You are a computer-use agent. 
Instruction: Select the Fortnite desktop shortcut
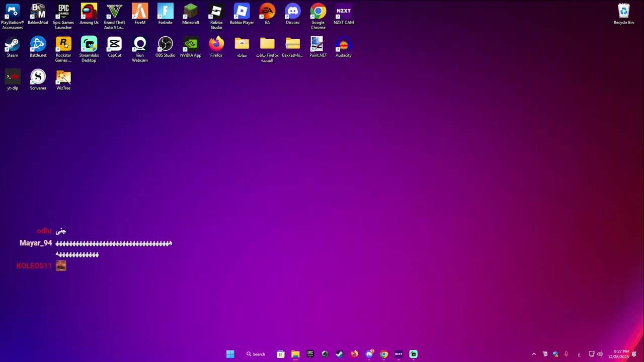(165, 14)
